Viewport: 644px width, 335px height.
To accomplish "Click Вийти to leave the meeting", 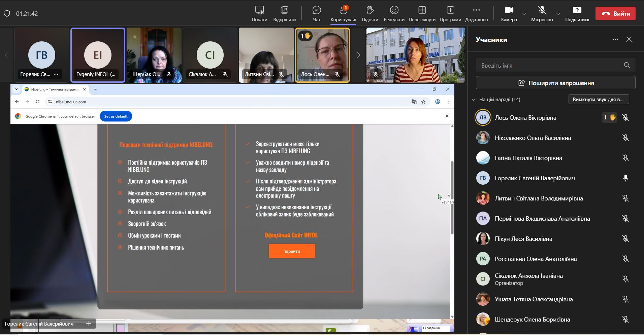I will (x=615, y=13).
